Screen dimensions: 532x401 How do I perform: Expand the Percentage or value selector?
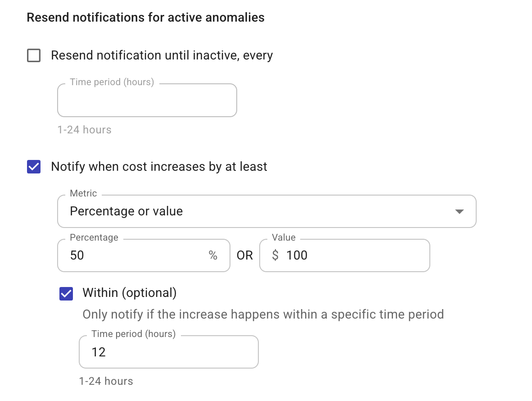(x=267, y=211)
